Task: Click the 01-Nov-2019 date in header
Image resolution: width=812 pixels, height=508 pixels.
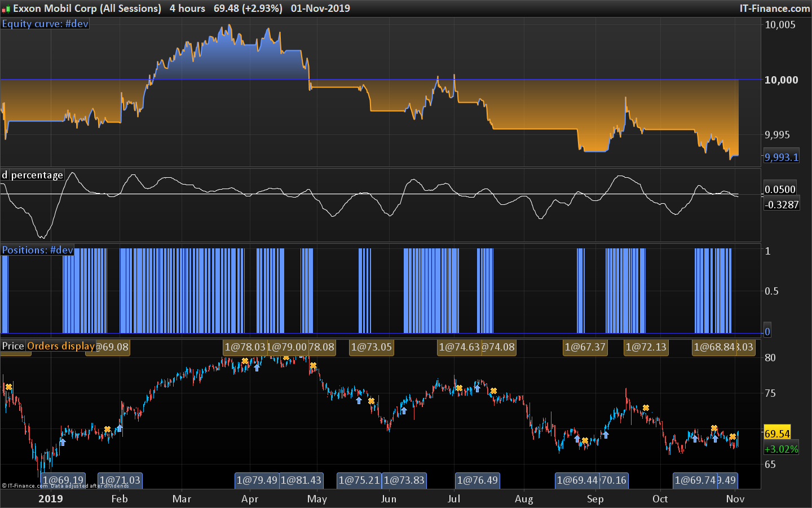Action: click(x=320, y=8)
